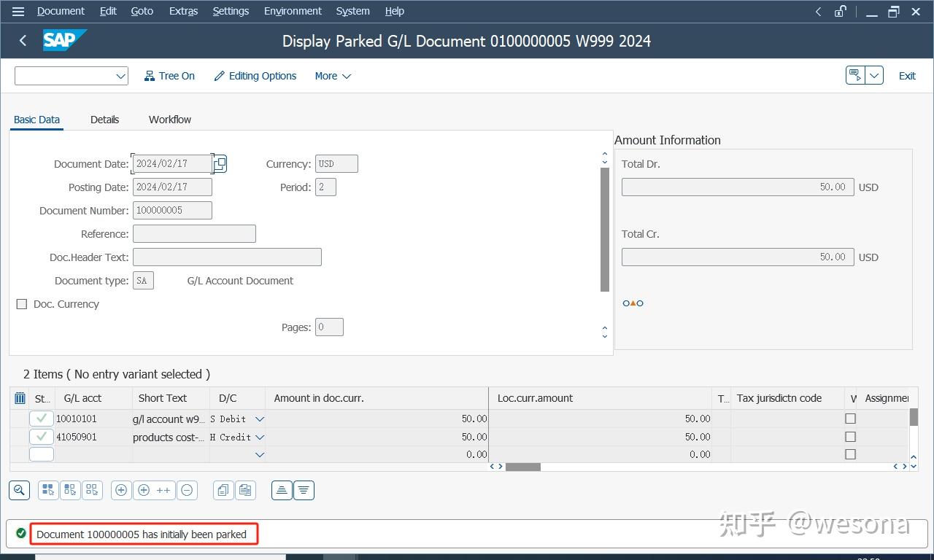Click the status checkmark for account 41050901
The image size is (934, 560).
(x=42, y=437)
